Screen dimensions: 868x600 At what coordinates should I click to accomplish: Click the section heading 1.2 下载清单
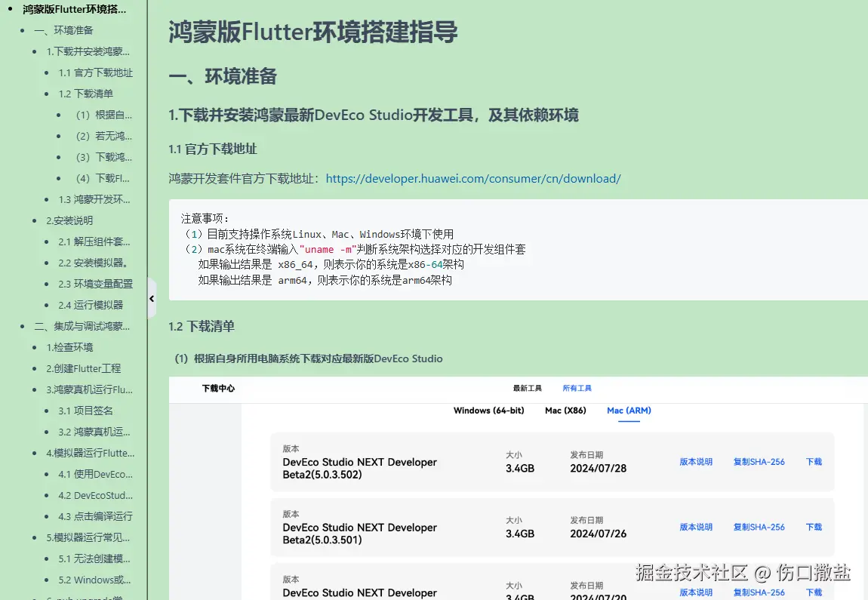point(202,327)
